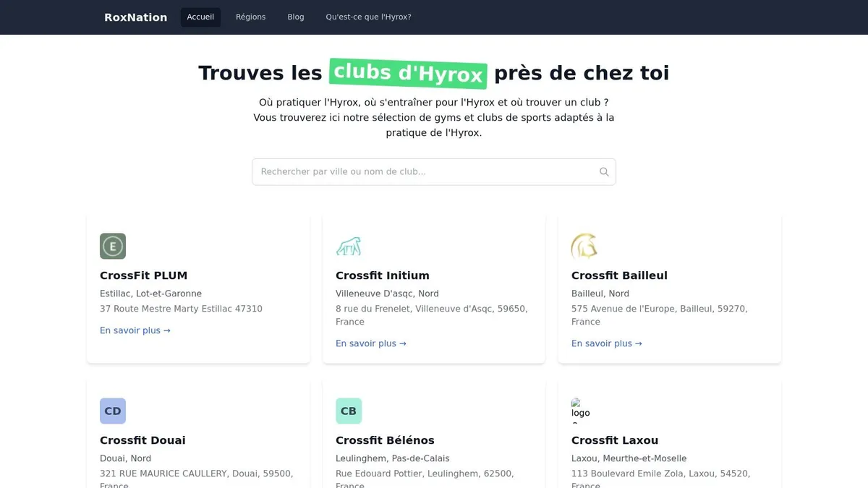The width and height of the screenshot is (868, 488).
Task: Click the CrossFit PLUM logo icon
Action: (113, 247)
